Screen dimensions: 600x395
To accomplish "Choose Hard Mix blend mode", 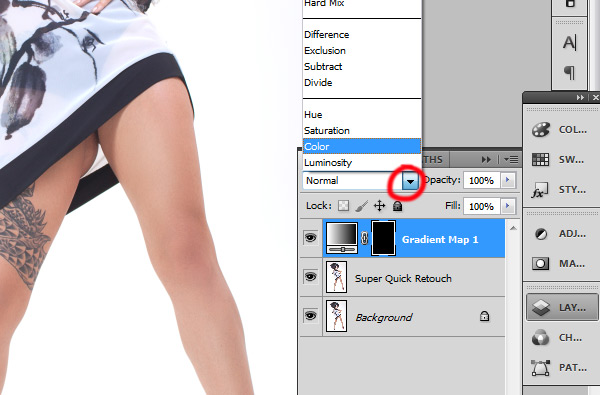I will click(324, 3).
